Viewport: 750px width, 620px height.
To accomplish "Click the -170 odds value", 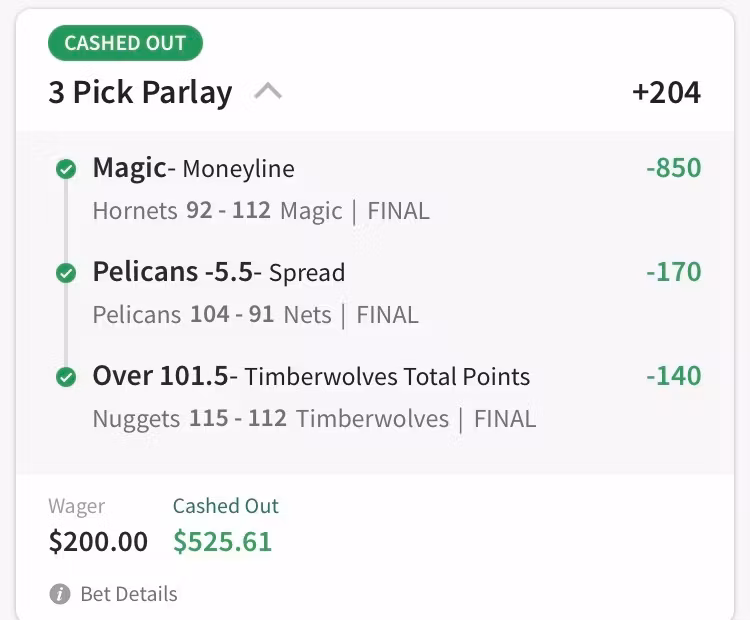I will click(673, 272).
